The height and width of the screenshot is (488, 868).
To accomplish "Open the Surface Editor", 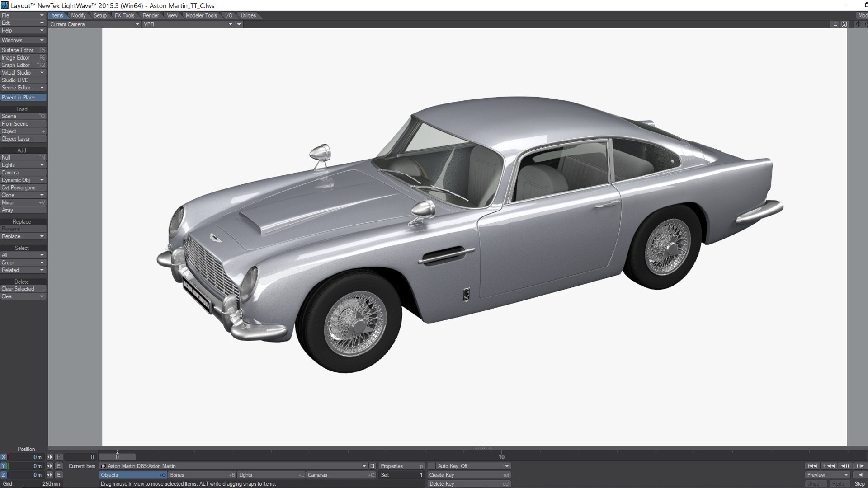I will point(23,50).
